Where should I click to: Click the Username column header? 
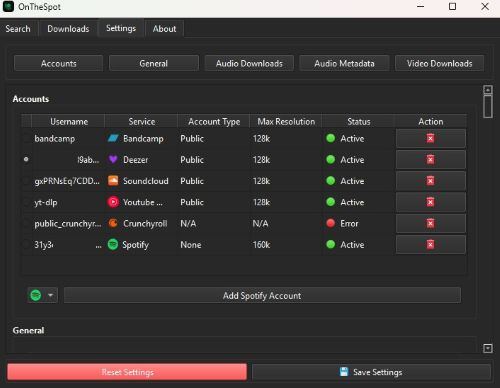[69, 122]
